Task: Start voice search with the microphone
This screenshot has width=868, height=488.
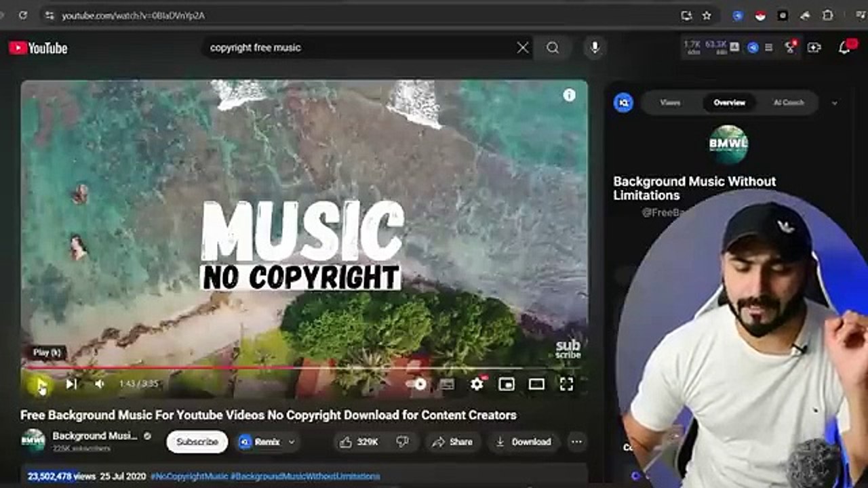Action: (x=595, y=47)
